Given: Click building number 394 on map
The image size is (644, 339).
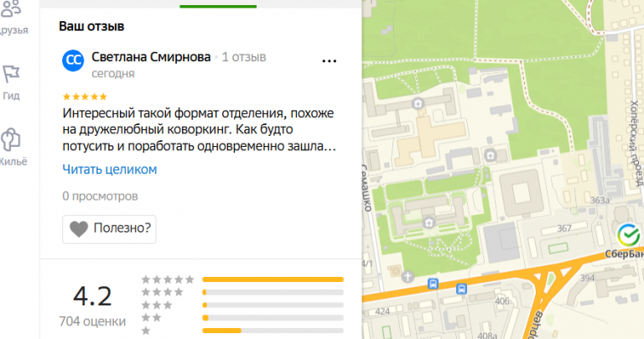Looking at the screenshot, I should (587, 279).
